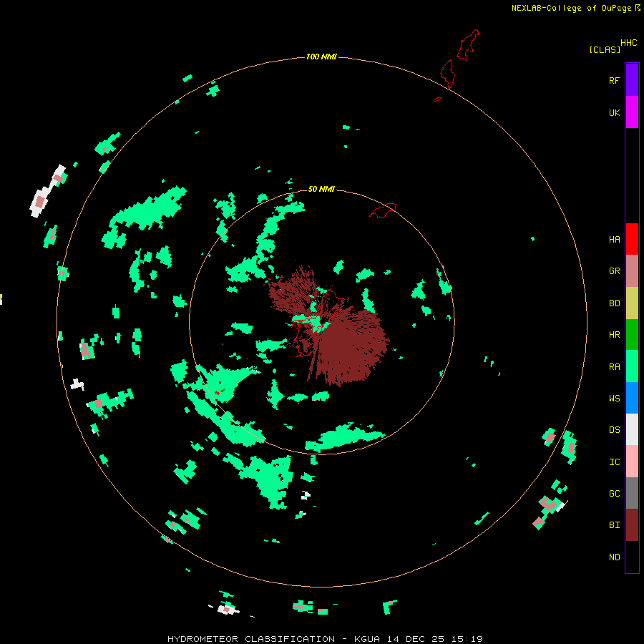Click the RA legend label
This screenshot has height=644, width=644.
point(614,367)
